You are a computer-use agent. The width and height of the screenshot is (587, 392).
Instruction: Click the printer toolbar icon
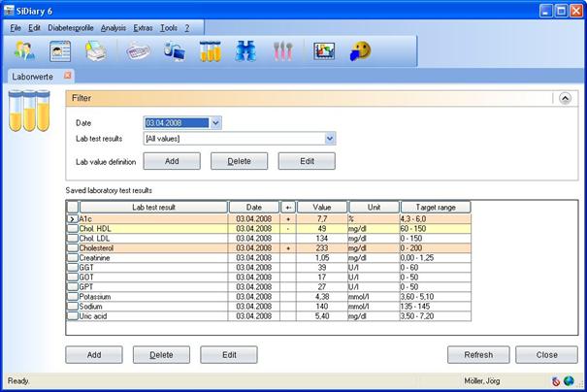click(94, 52)
